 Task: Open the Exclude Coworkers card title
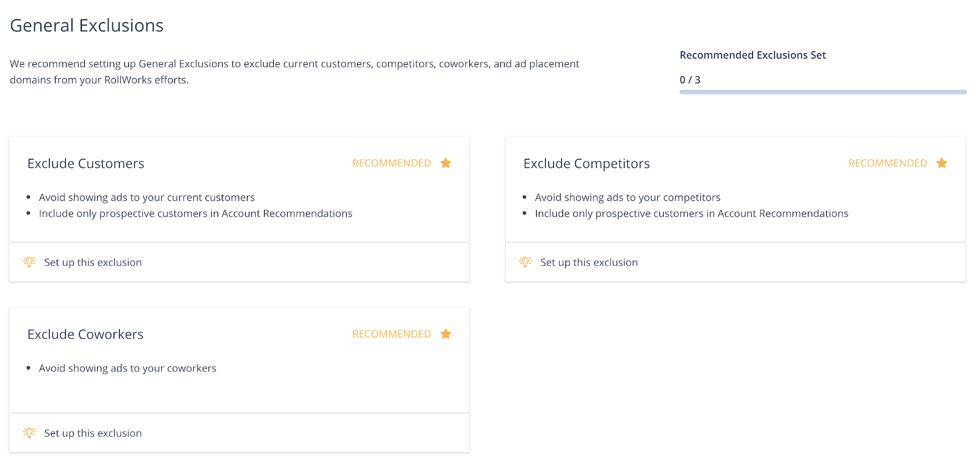(x=85, y=334)
